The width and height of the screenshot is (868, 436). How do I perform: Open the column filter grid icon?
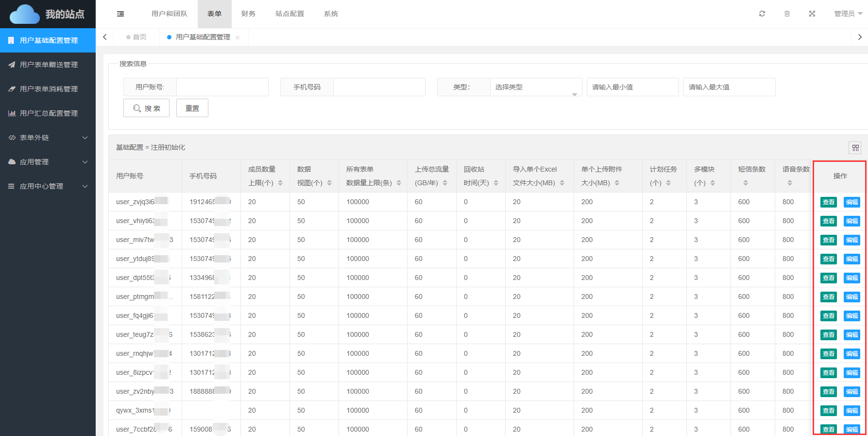pyautogui.click(x=855, y=148)
